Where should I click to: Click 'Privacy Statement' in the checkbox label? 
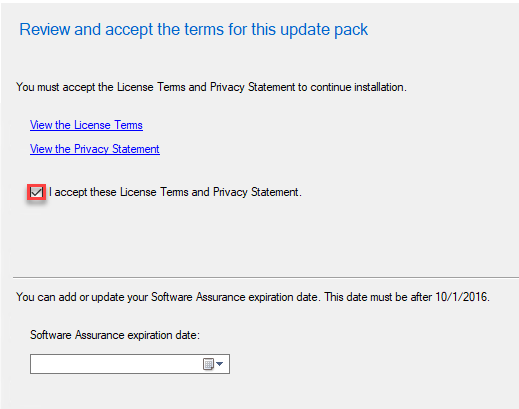(256, 192)
